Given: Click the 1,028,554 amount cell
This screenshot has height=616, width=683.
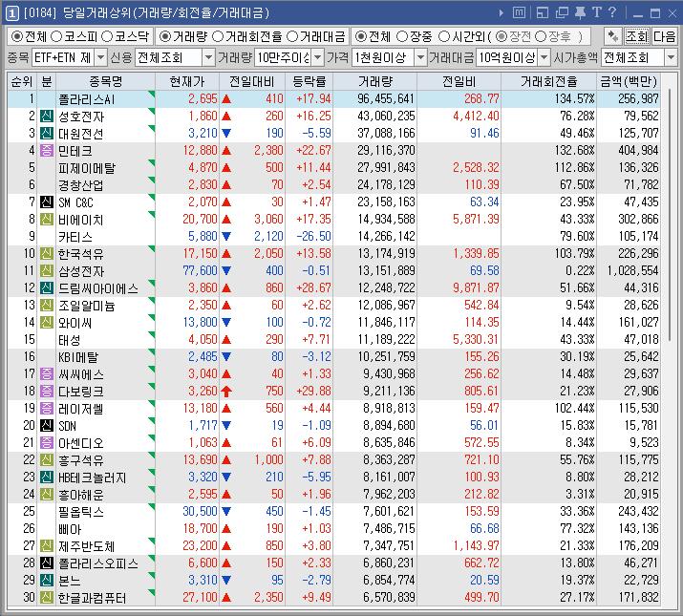Looking at the screenshot, I should tap(632, 270).
